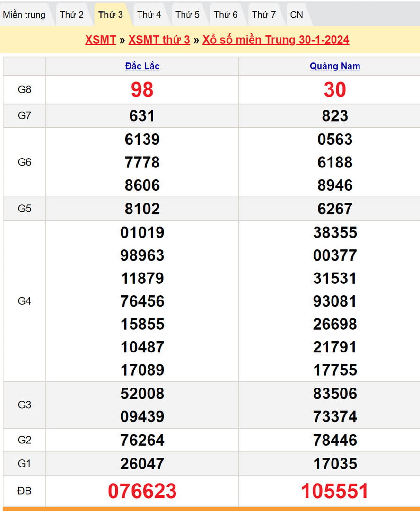Open the Đắc Lắc province link

(142, 66)
